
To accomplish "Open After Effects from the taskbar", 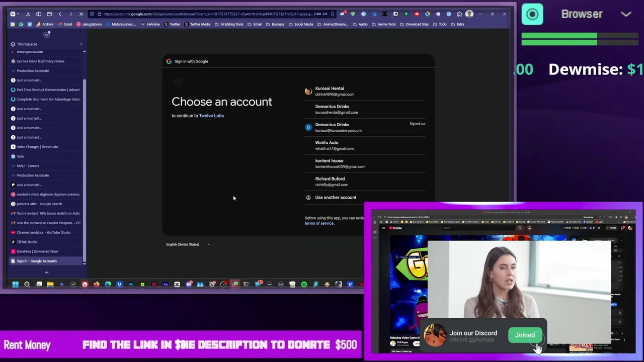I will 166,285.
